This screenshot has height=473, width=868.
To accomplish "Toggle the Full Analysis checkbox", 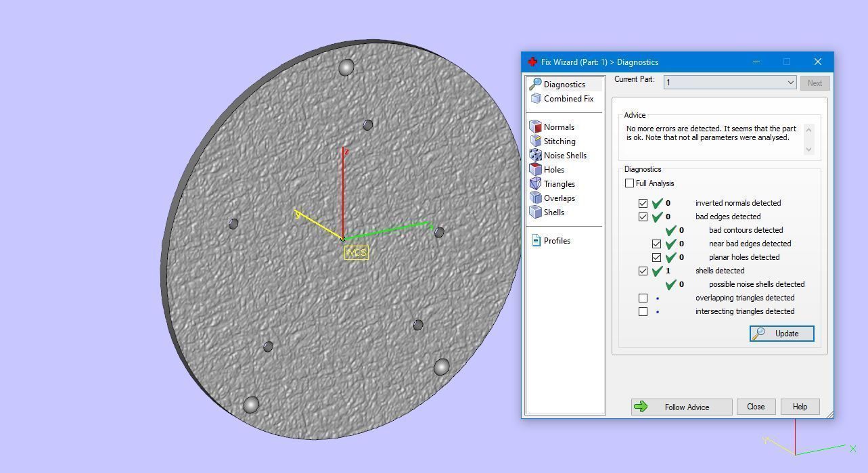I will pos(630,183).
